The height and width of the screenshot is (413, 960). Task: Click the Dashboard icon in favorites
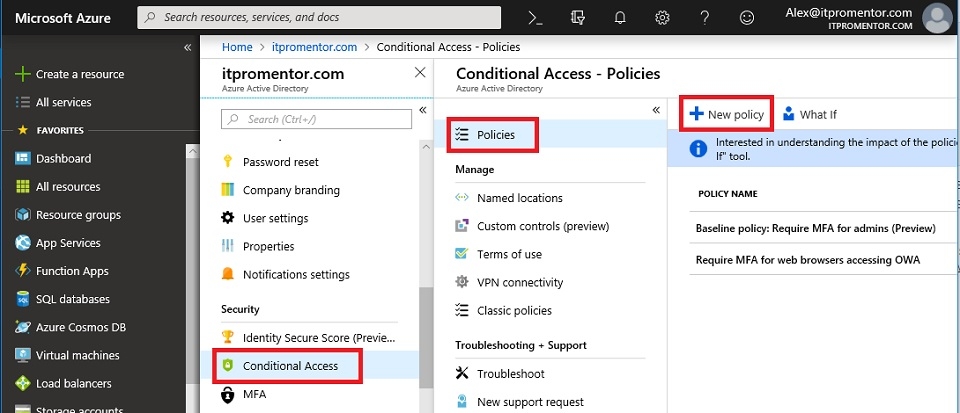click(x=23, y=158)
